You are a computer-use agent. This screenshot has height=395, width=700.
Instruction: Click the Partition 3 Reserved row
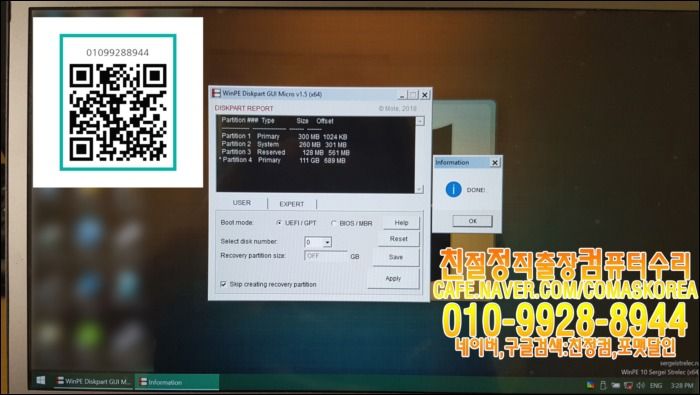click(285, 152)
